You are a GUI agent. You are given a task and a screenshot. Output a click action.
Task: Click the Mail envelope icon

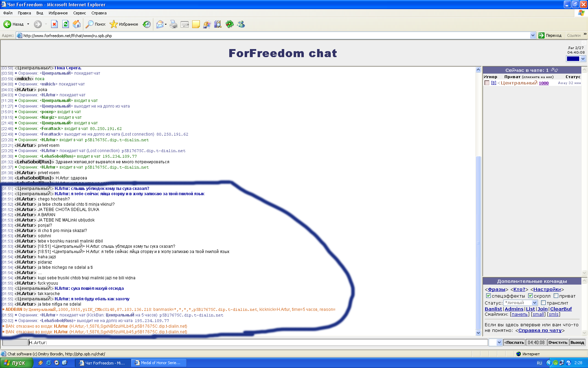tap(160, 24)
